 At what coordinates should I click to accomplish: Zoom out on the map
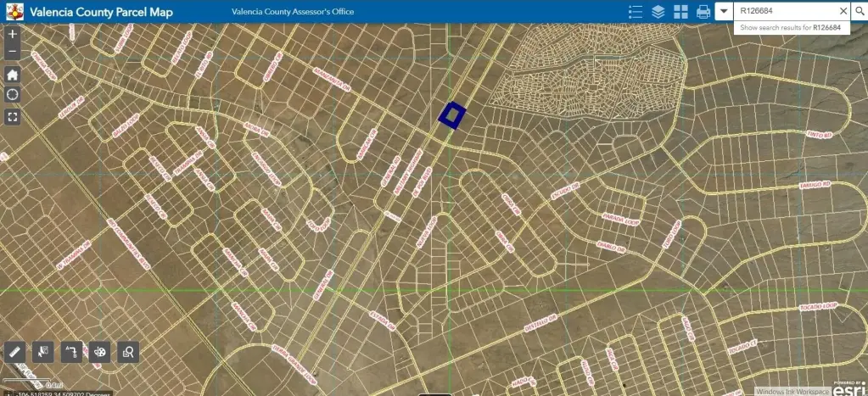(12, 52)
